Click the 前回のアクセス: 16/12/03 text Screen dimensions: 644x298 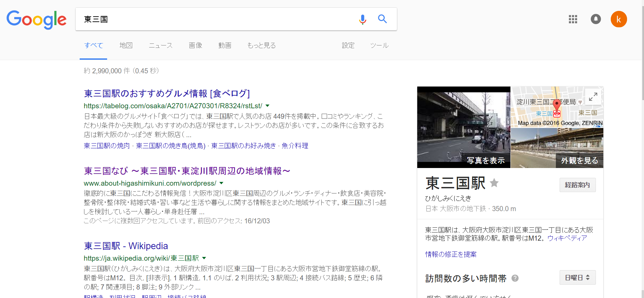pyautogui.click(x=234, y=221)
